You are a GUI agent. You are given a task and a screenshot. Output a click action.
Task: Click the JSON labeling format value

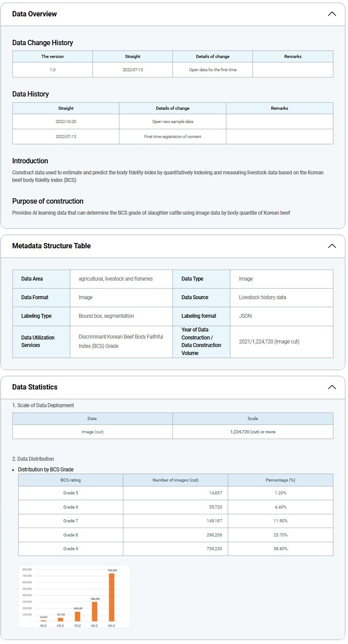coord(245,316)
